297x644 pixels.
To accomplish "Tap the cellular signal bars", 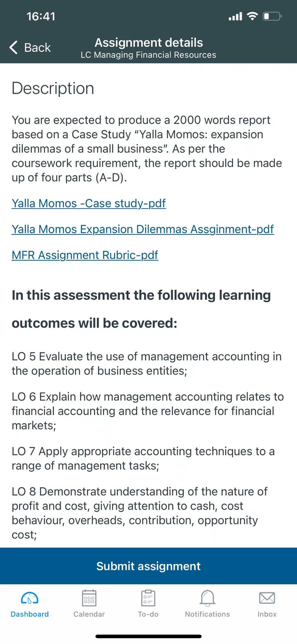I will (235, 17).
